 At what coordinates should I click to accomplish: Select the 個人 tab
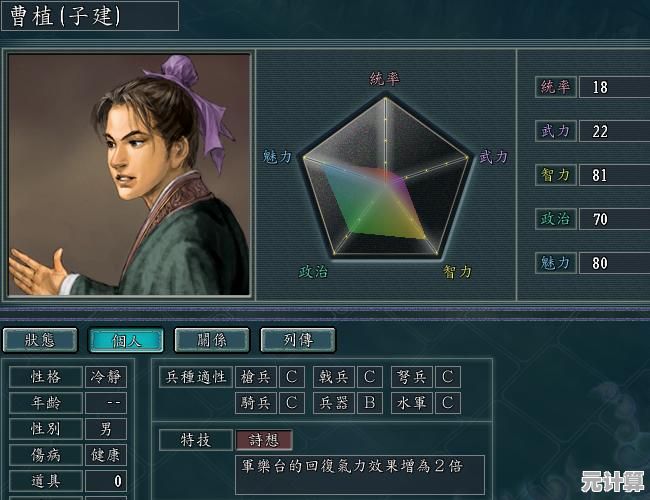tap(126, 340)
